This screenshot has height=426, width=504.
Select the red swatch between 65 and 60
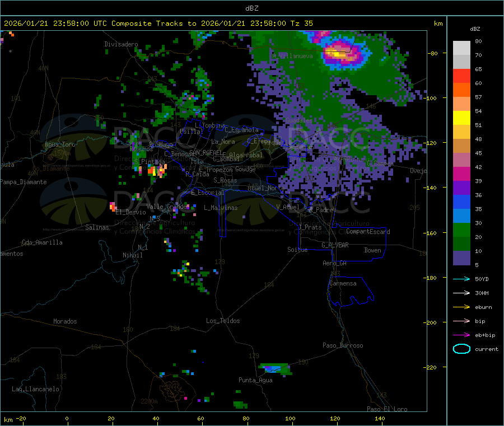pyautogui.click(x=461, y=76)
